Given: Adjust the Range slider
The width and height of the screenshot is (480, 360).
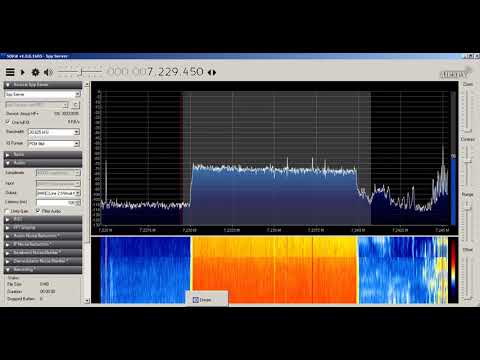Looking at the screenshot, I should (x=468, y=220).
